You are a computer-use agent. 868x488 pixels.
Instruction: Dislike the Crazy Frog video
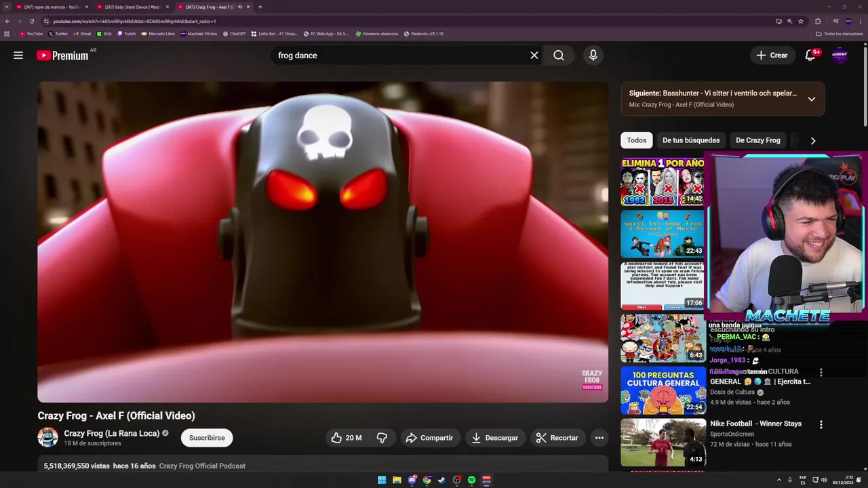tap(382, 438)
